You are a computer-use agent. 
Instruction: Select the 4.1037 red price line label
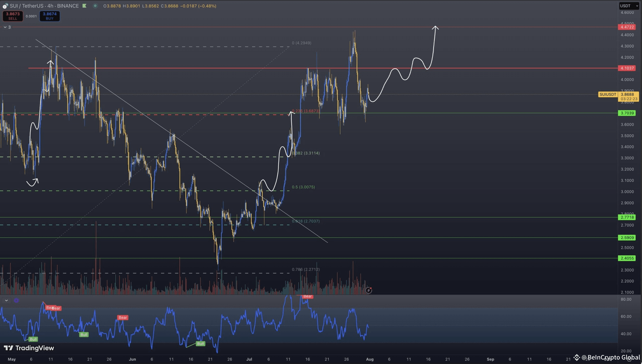point(627,68)
